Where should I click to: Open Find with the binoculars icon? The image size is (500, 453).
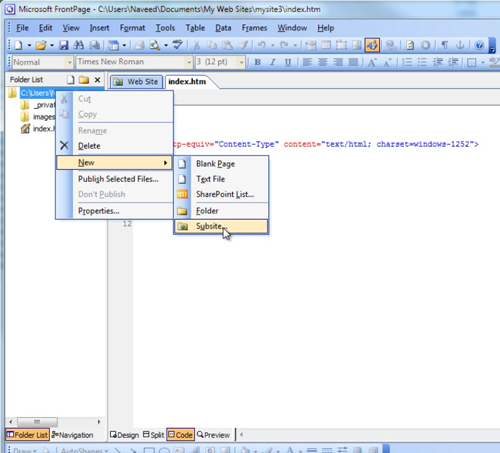point(79,45)
